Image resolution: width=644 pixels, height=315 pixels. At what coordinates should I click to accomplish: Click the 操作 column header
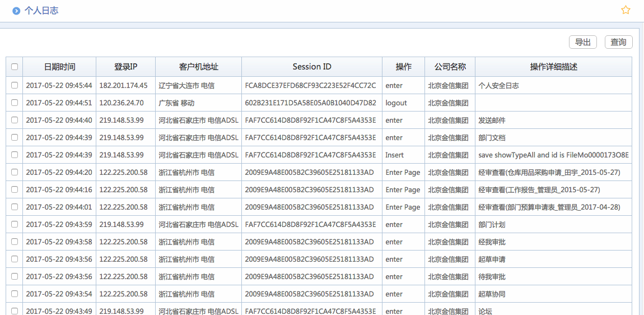(x=403, y=67)
